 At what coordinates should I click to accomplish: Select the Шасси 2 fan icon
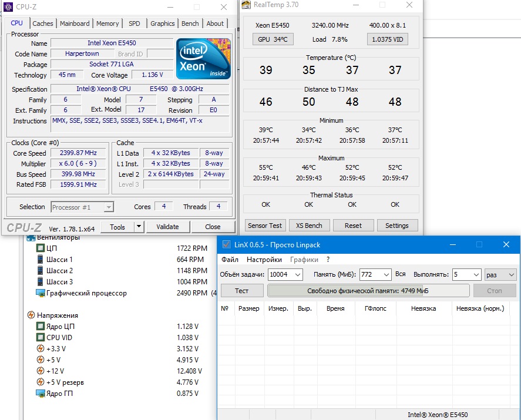(x=40, y=270)
